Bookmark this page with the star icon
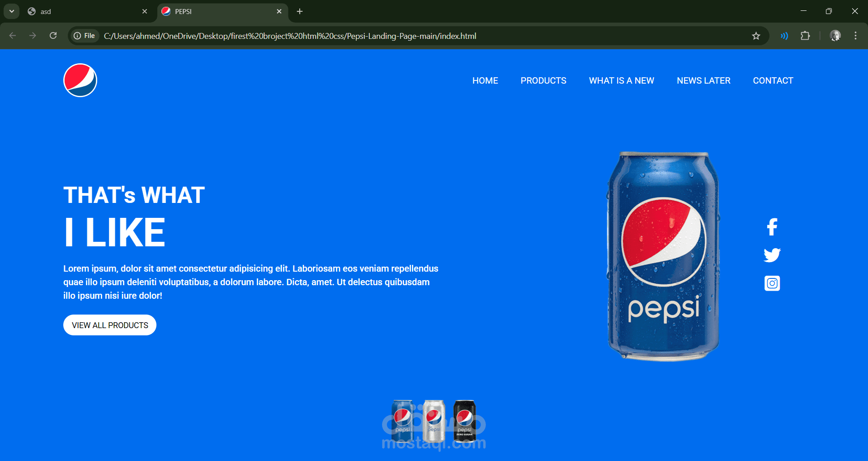Image resolution: width=868 pixels, height=461 pixels. coord(756,36)
